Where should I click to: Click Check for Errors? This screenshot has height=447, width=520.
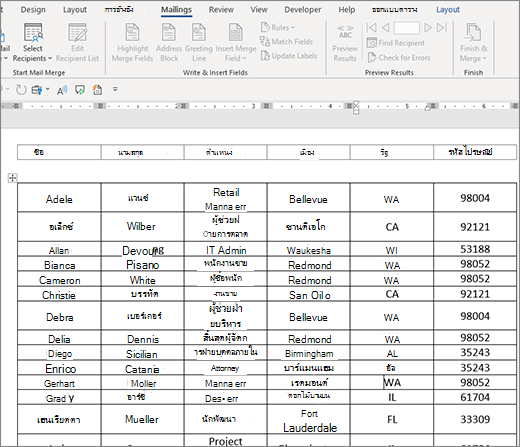pyautogui.click(x=399, y=58)
